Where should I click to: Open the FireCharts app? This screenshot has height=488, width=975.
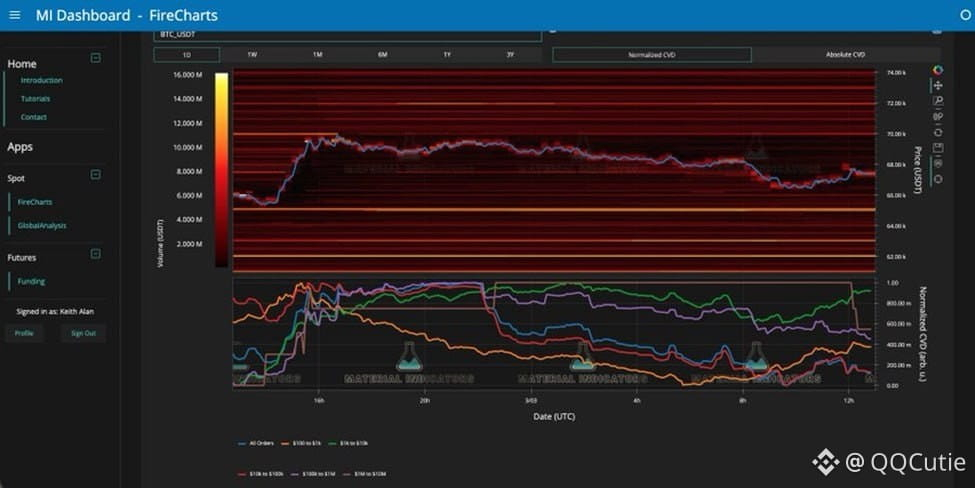[x=35, y=202]
